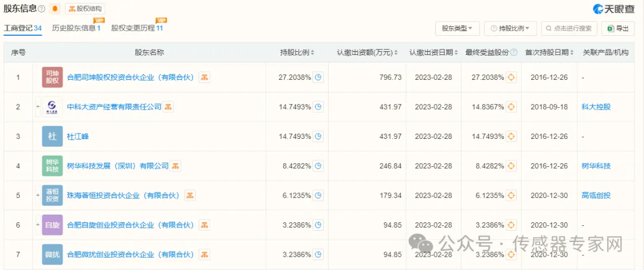Expand the 珠海蕃恒投资合伙企业 row
The image size is (644, 270).
click(x=38, y=195)
